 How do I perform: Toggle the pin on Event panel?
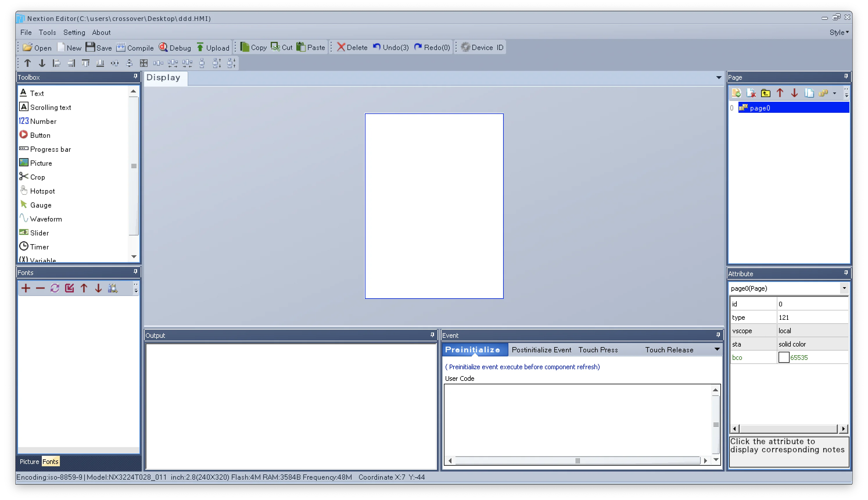coord(718,335)
